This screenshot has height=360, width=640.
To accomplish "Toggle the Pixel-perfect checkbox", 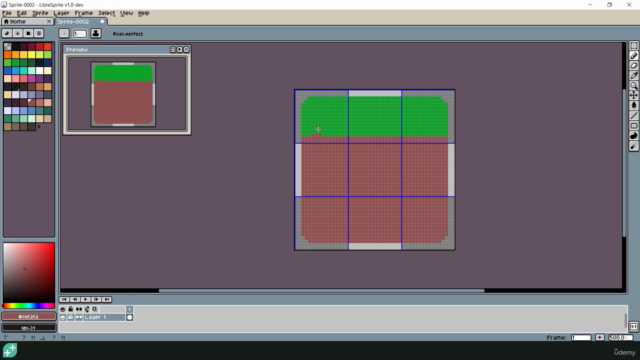I will [x=124, y=34].
